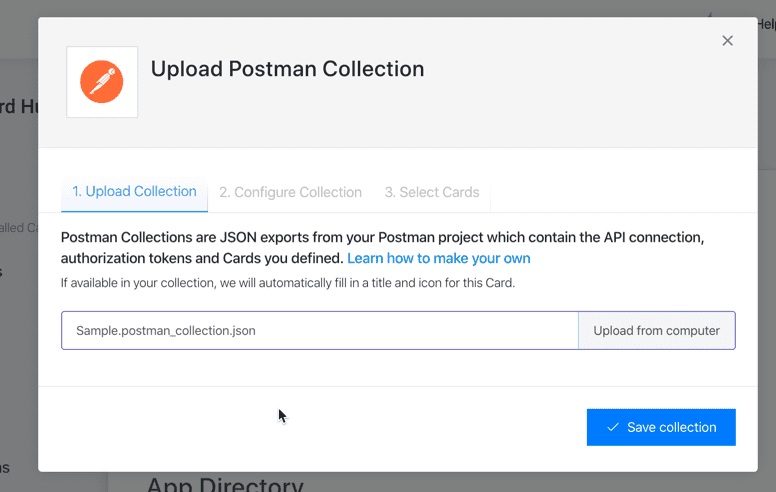Go to the Select Cards tab
The width and height of the screenshot is (776, 492).
click(432, 193)
